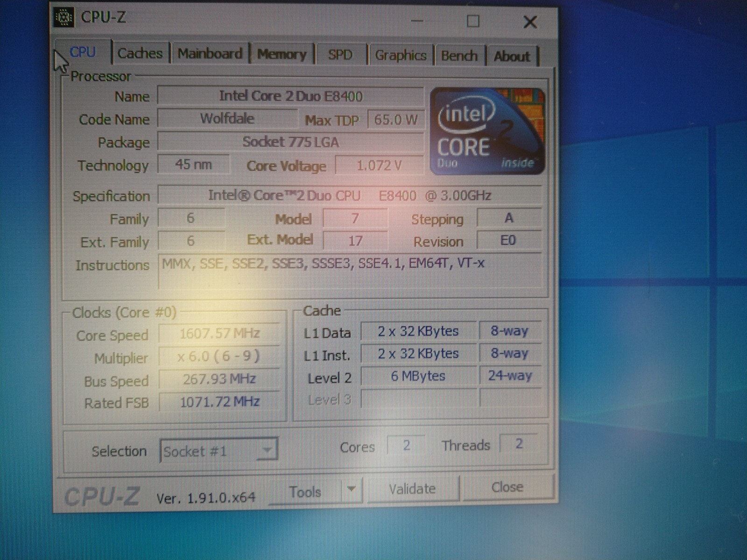Click the CPU-Z app icon in title bar
747x560 pixels.
pos(64,18)
